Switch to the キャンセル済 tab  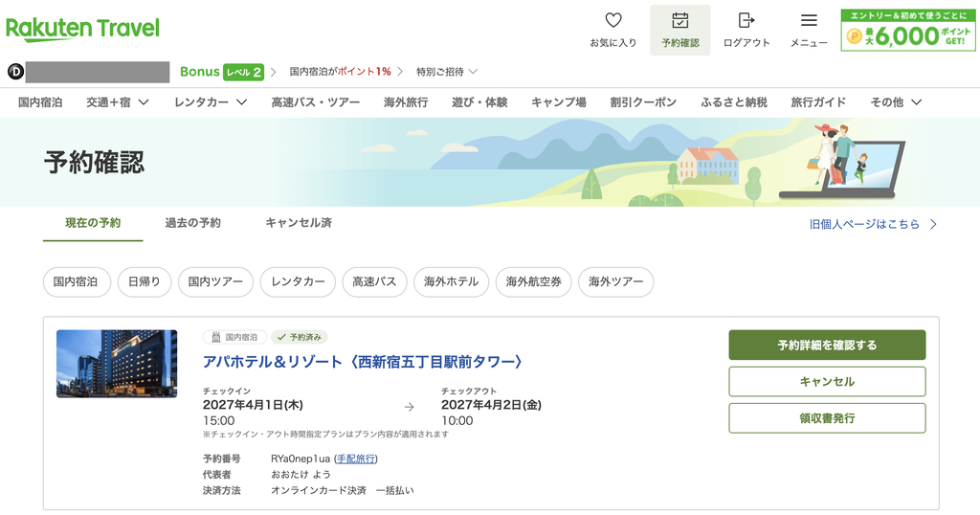[x=299, y=223]
